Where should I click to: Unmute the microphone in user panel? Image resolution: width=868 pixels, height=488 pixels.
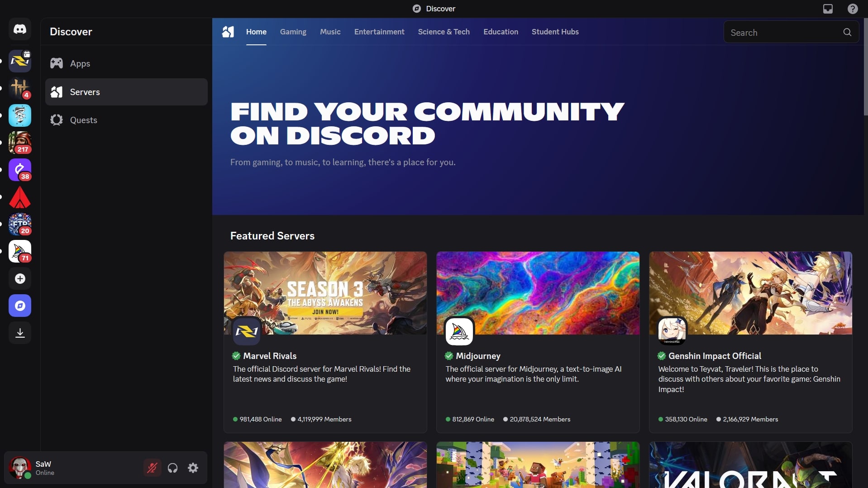[153, 468]
